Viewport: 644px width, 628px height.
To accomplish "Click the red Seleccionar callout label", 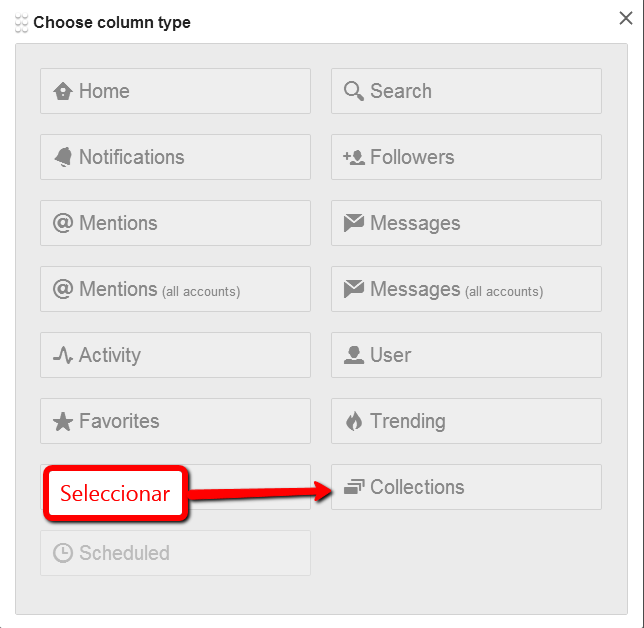I will click(115, 493).
